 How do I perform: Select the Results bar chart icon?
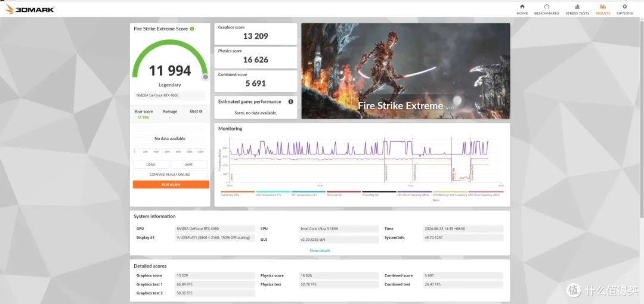[603, 7]
